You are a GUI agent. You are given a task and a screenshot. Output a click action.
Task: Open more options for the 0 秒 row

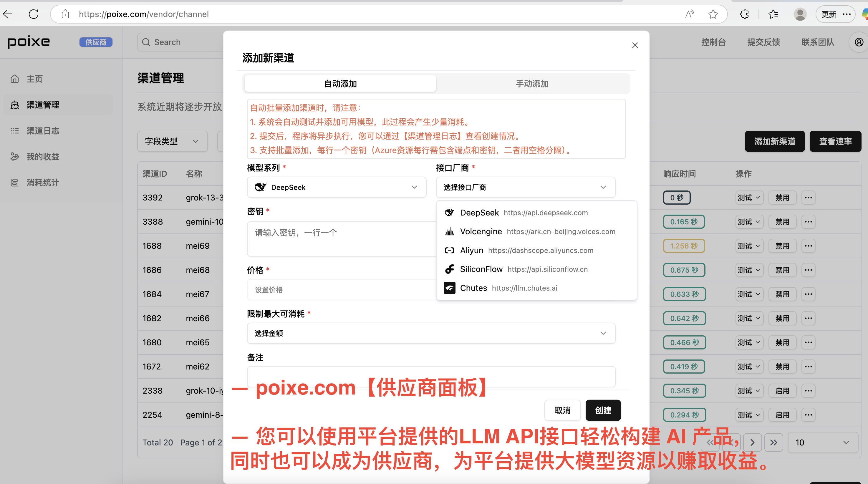coord(808,198)
